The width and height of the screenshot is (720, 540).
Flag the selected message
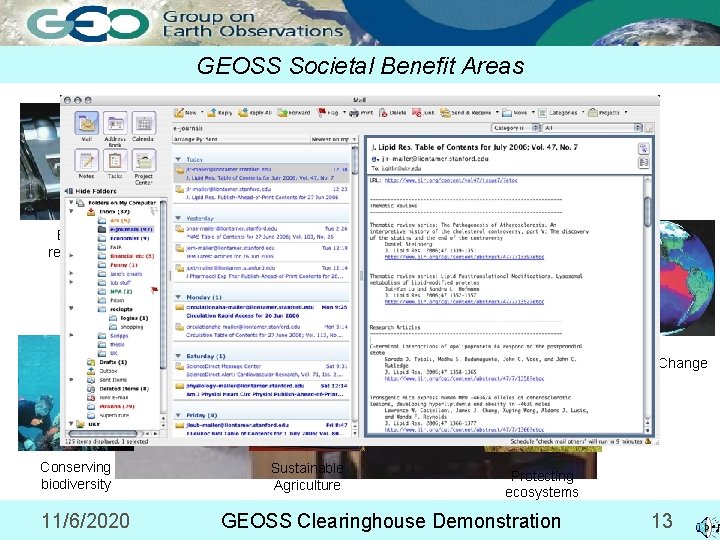tap(328, 112)
